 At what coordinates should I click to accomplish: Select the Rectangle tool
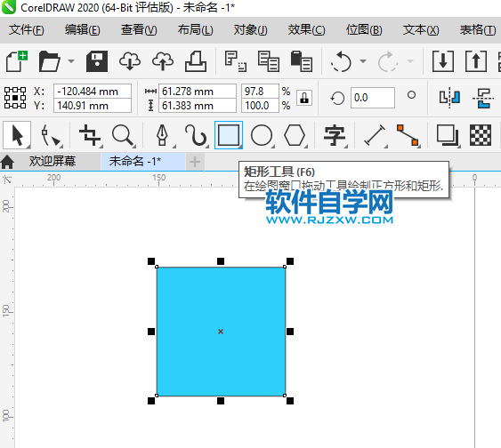point(229,135)
